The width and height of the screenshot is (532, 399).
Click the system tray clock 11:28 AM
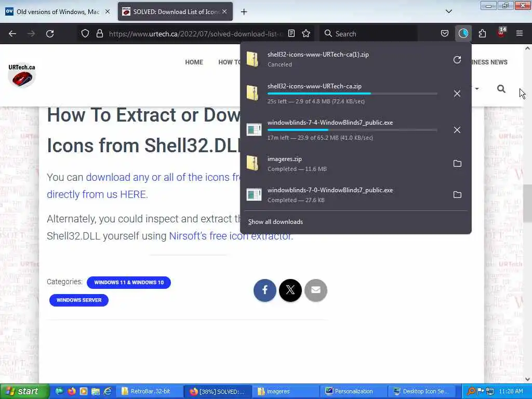tap(511, 392)
